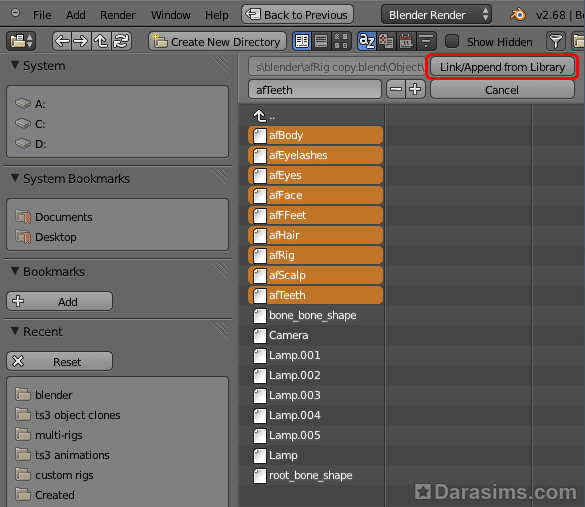Click the Cancel button

[502, 90]
